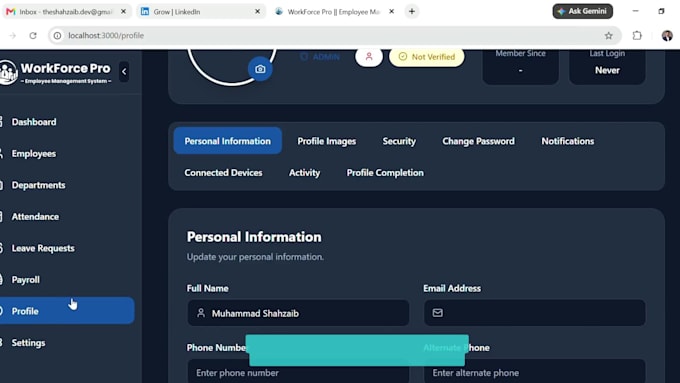Viewport: 680px width, 383px height.
Task: Click the ADMIN role badge
Action: [320, 57]
